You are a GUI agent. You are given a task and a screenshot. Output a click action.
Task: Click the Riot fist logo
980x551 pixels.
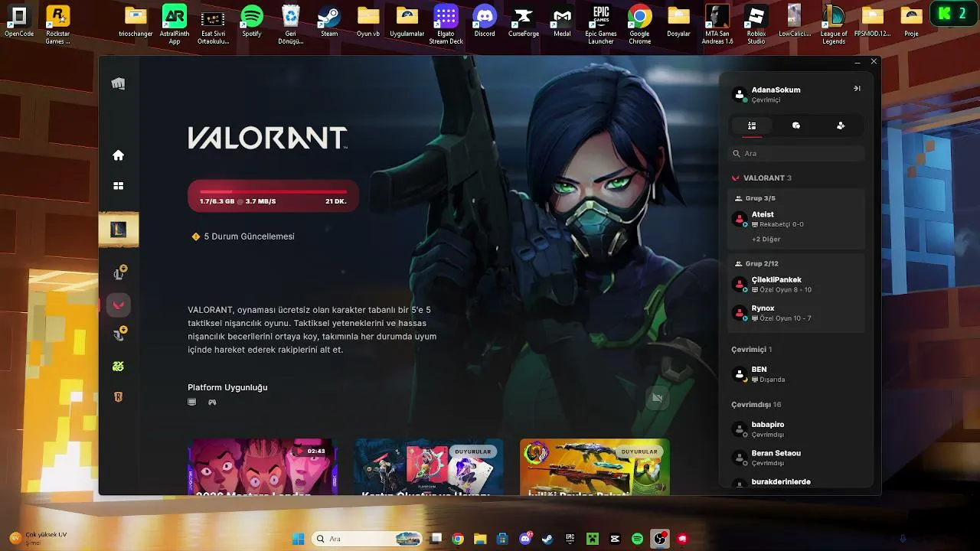(x=118, y=83)
